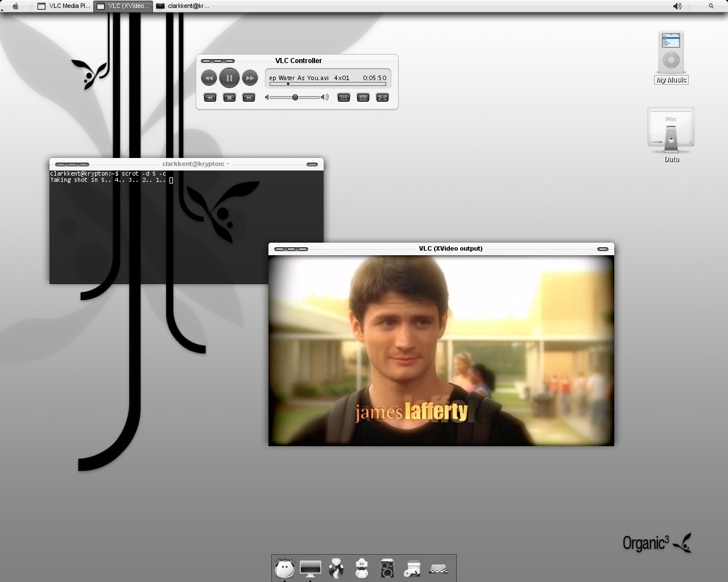Open the equalizer settings in VLC Controller
Image resolution: width=728 pixels, height=582 pixels.
point(344,98)
